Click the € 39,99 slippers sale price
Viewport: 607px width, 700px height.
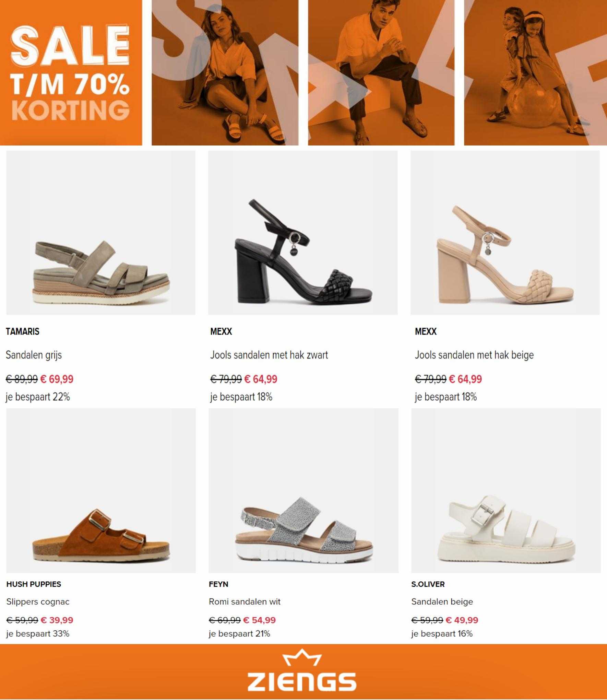[57, 620]
